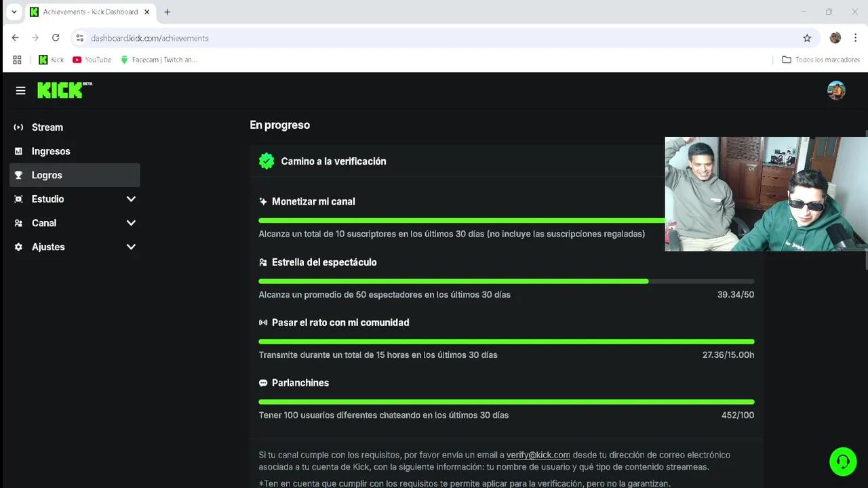Click the Ajustes gear icon in sidebar

[x=18, y=247]
